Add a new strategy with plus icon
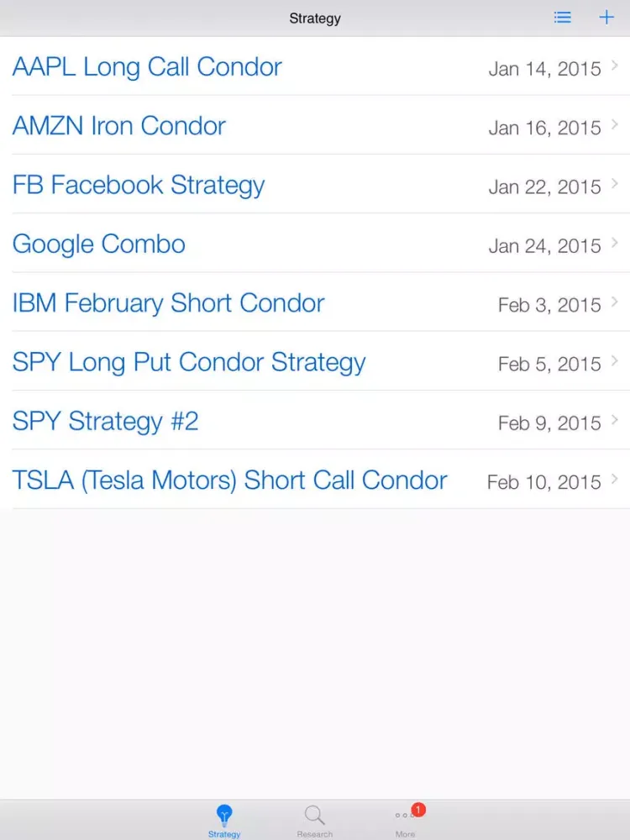Screen dimensions: 630x840 [606, 18]
